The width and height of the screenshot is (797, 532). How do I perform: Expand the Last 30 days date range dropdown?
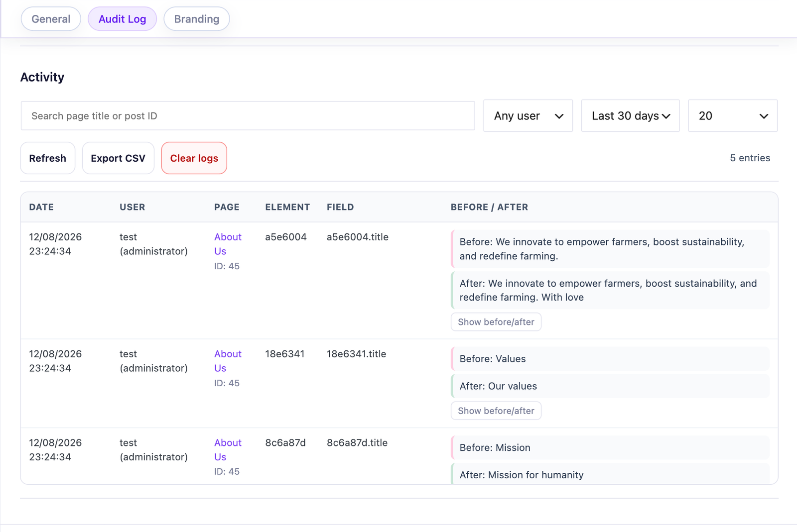631,116
